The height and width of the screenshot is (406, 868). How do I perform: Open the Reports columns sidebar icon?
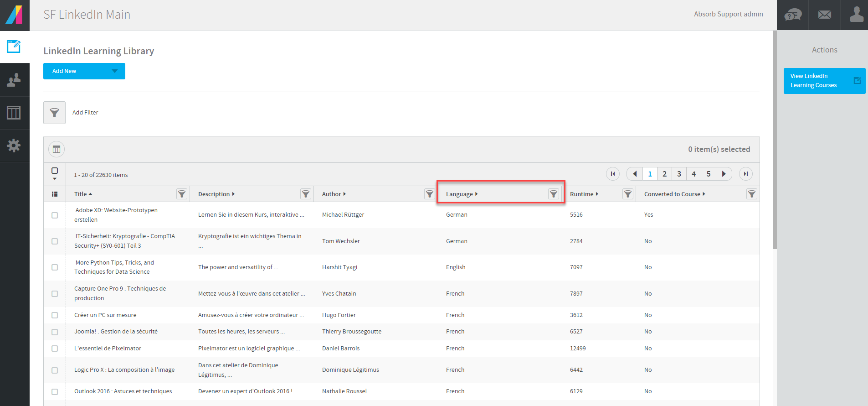click(14, 113)
